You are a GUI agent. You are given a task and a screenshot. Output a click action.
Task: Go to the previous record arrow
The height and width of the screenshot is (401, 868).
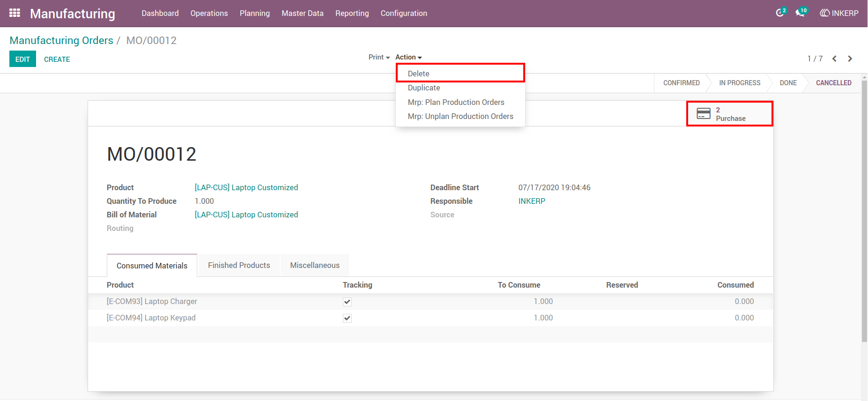click(834, 59)
